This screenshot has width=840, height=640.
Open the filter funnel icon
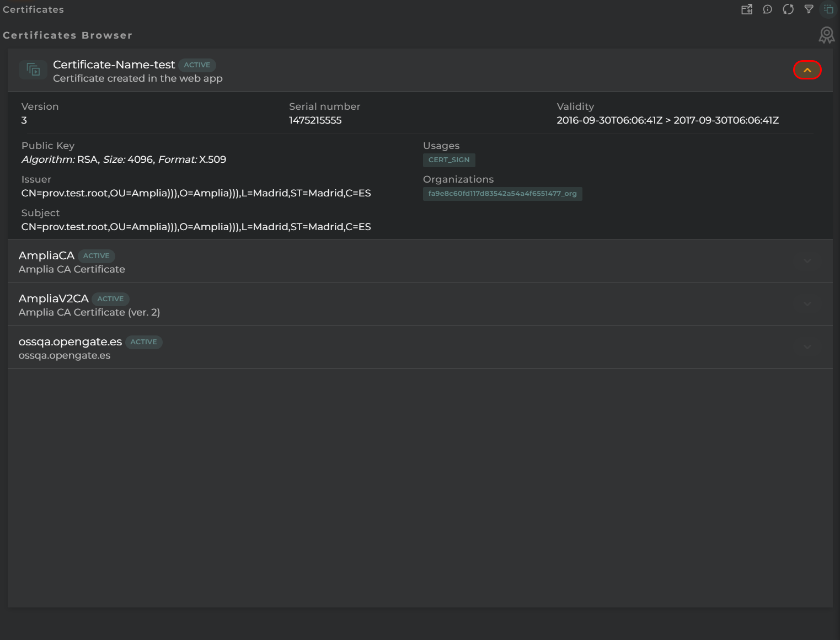[809, 9]
